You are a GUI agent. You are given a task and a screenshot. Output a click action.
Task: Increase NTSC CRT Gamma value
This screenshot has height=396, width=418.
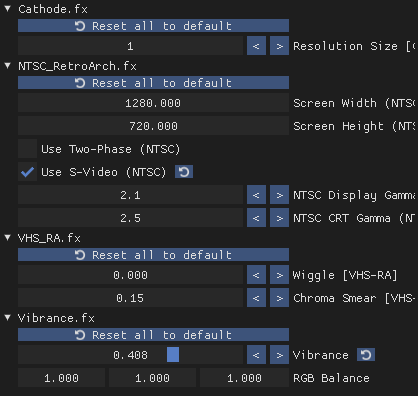tap(279, 218)
